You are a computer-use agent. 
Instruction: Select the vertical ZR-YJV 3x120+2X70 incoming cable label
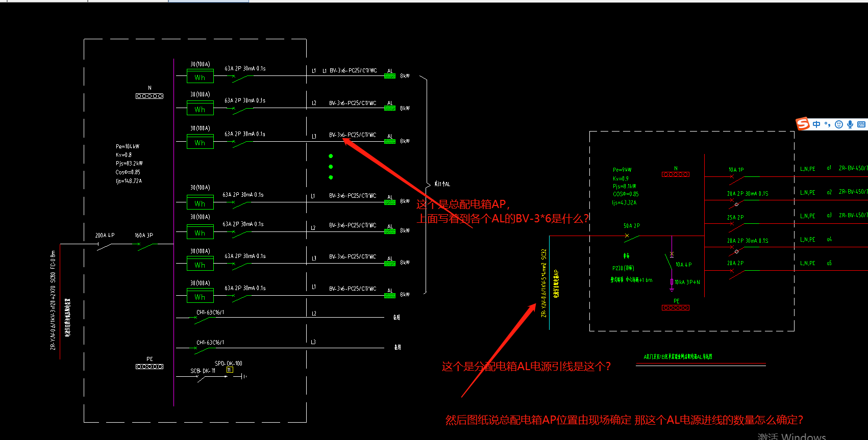pyautogui.click(x=53, y=300)
